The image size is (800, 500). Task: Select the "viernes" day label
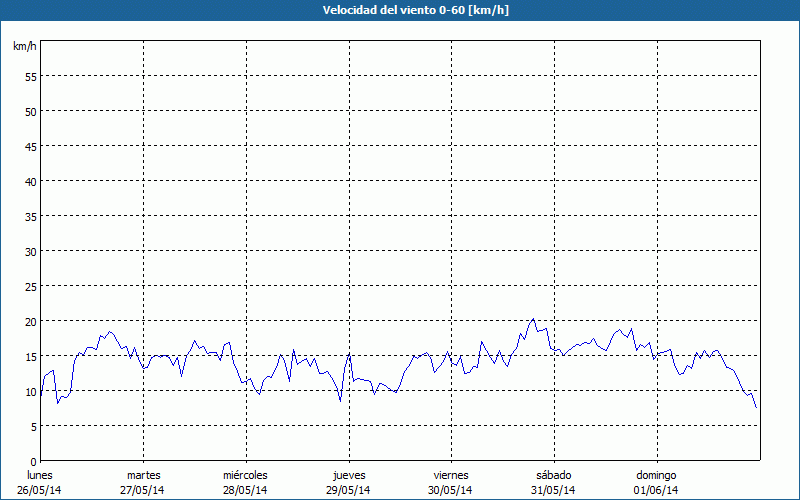[x=450, y=475]
